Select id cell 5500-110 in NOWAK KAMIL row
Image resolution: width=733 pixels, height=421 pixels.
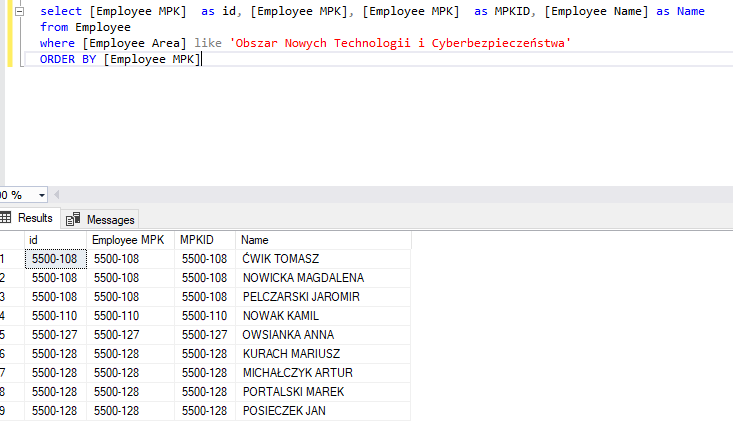coord(56,316)
